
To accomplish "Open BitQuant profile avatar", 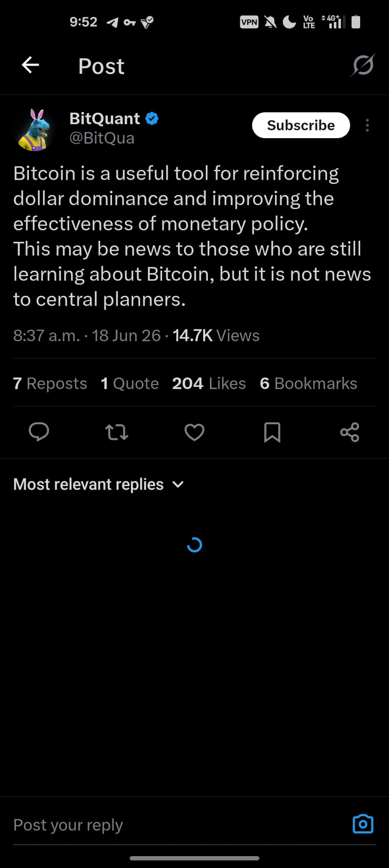I will 35,130.
